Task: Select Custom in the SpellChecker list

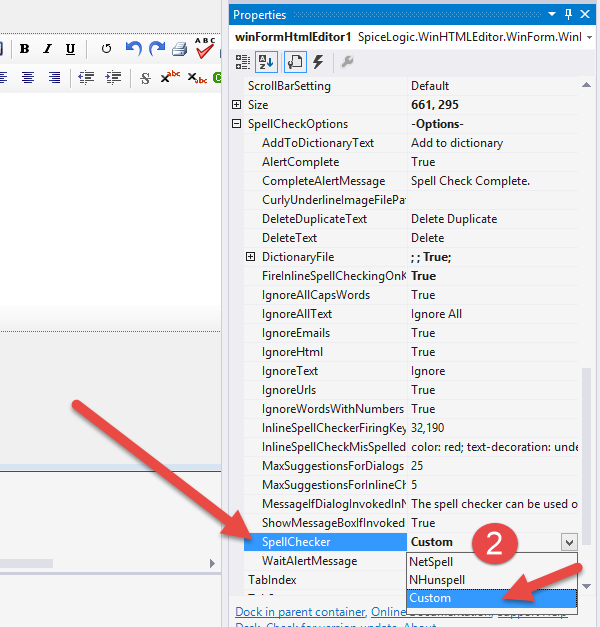Action: click(430, 598)
